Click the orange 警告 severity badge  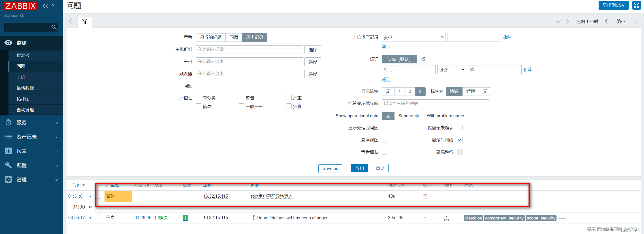pos(118,196)
